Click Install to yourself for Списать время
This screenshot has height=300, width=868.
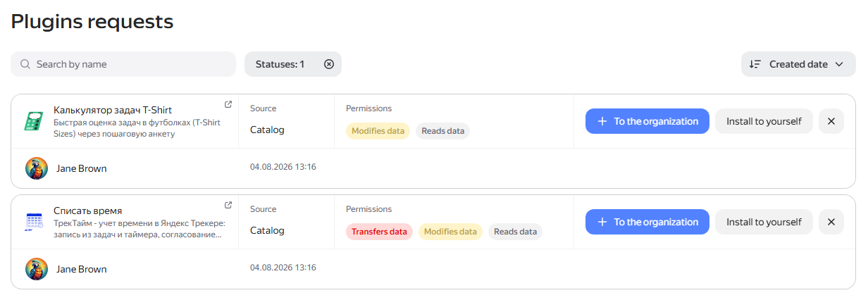[764, 222]
